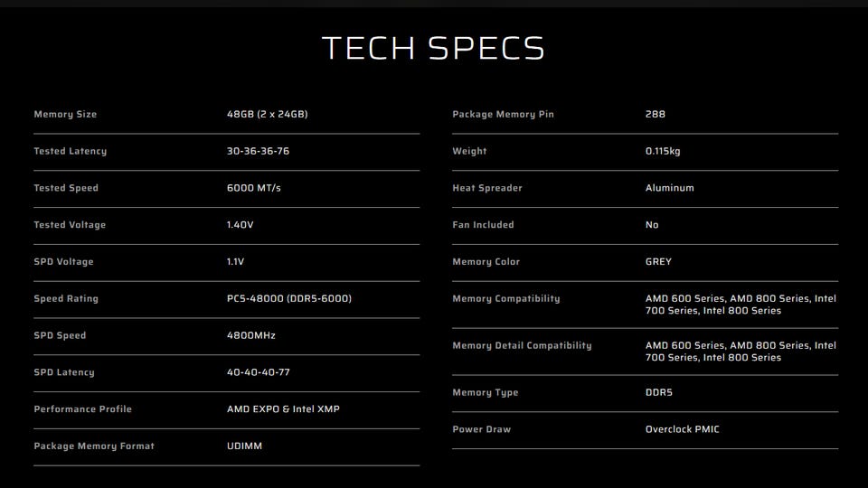Click the Package Memory Pin 288 value
The width and height of the screenshot is (868, 488).
(656, 114)
